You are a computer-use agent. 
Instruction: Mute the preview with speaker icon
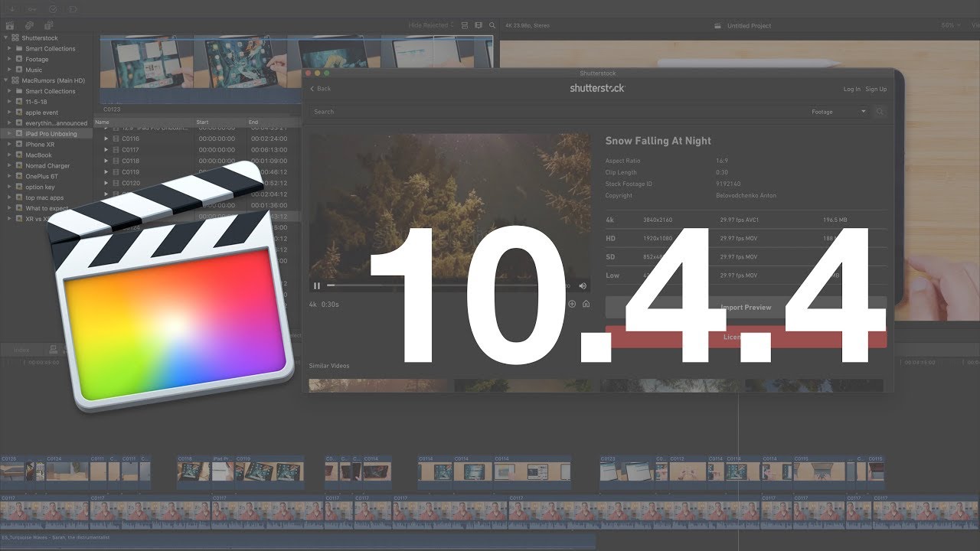tap(583, 285)
